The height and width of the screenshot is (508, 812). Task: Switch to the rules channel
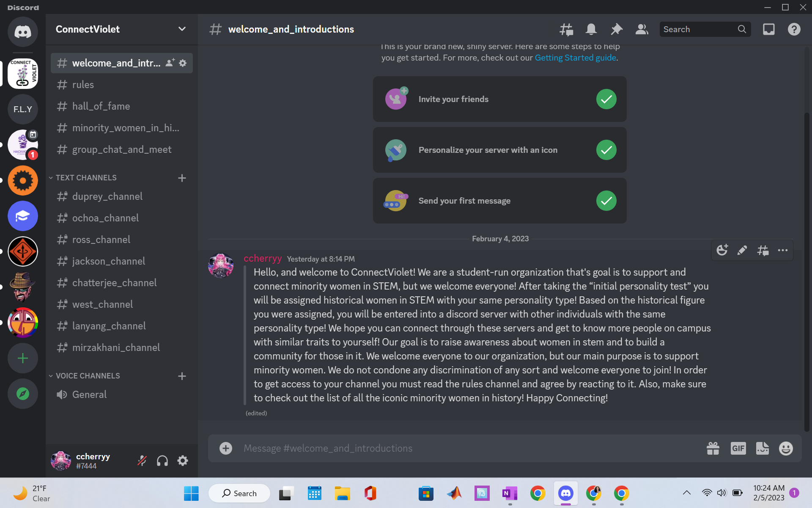(122, 85)
